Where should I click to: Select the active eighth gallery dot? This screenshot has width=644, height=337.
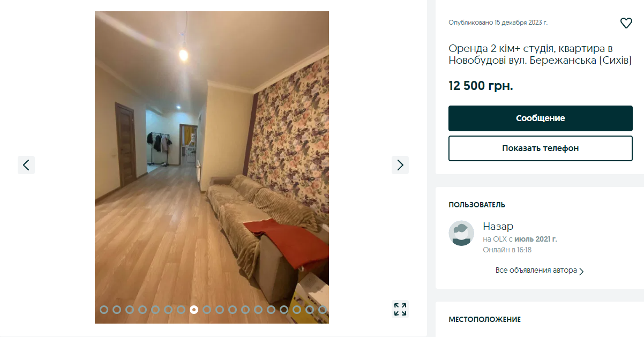click(194, 309)
